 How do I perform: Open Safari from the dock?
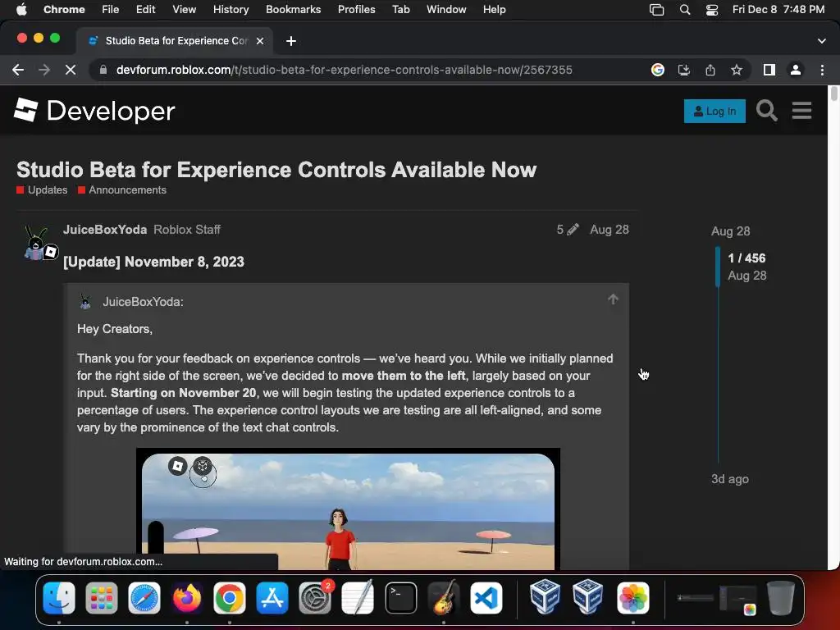[144, 598]
